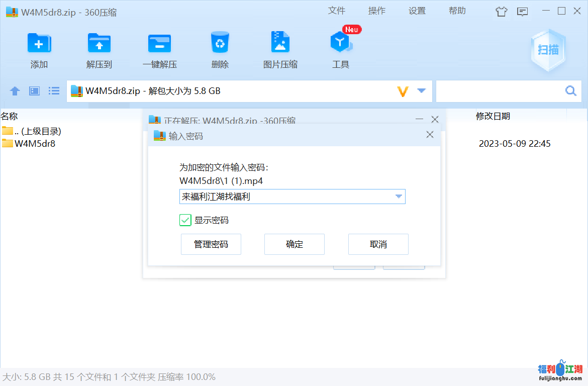Uncheck the 显示密码 checkbox
This screenshot has width=588, height=386.
tap(185, 220)
